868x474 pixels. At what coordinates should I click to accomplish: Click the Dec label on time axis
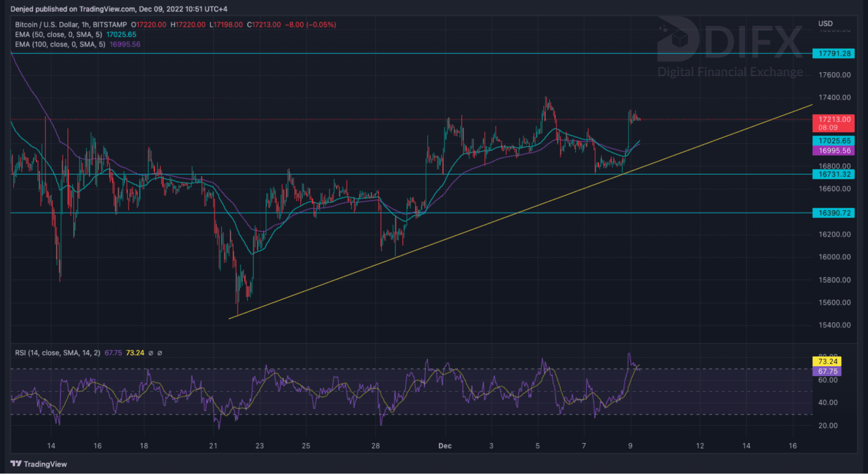445,446
